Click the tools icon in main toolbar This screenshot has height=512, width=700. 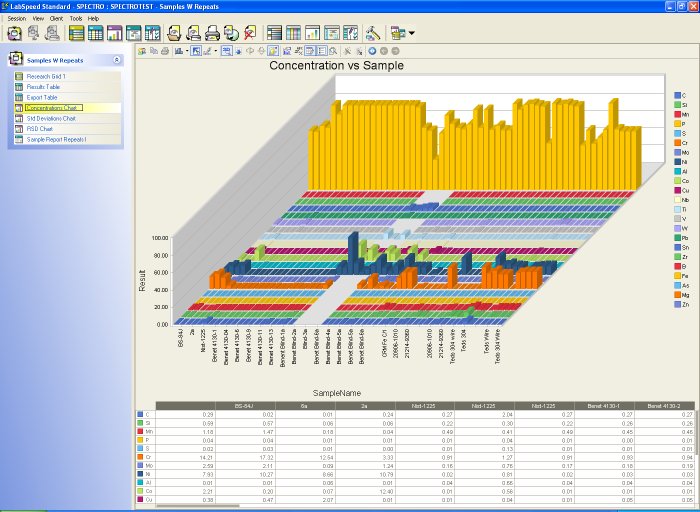tap(372, 33)
